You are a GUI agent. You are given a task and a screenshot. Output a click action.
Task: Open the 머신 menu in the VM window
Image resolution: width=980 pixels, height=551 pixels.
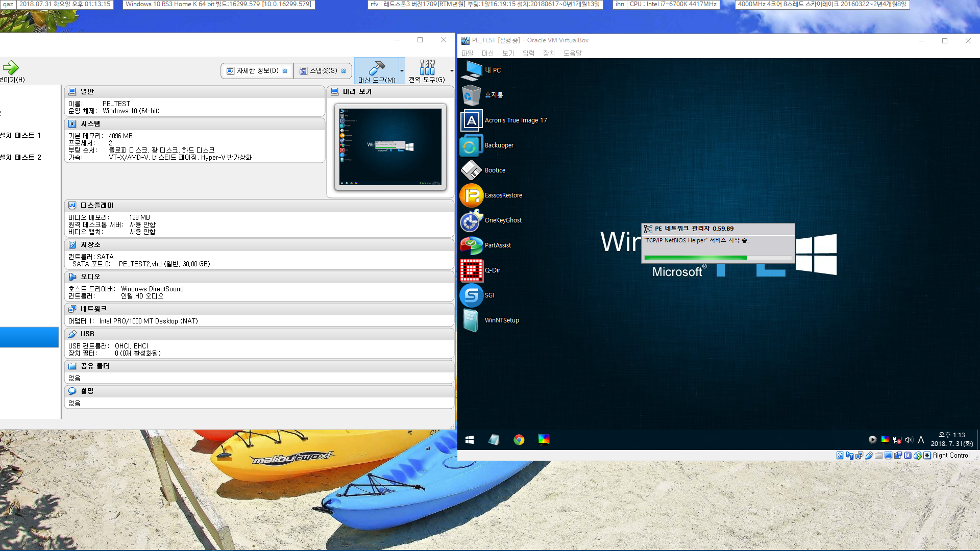(487, 53)
